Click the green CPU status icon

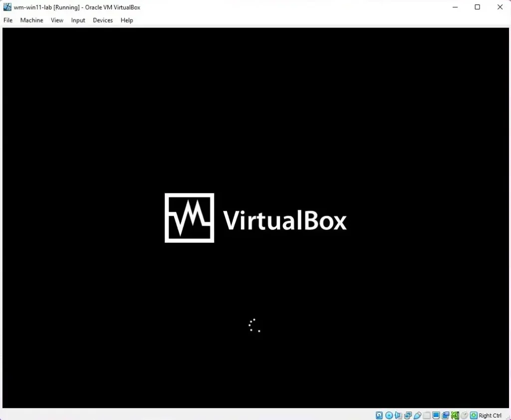coord(455,416)
